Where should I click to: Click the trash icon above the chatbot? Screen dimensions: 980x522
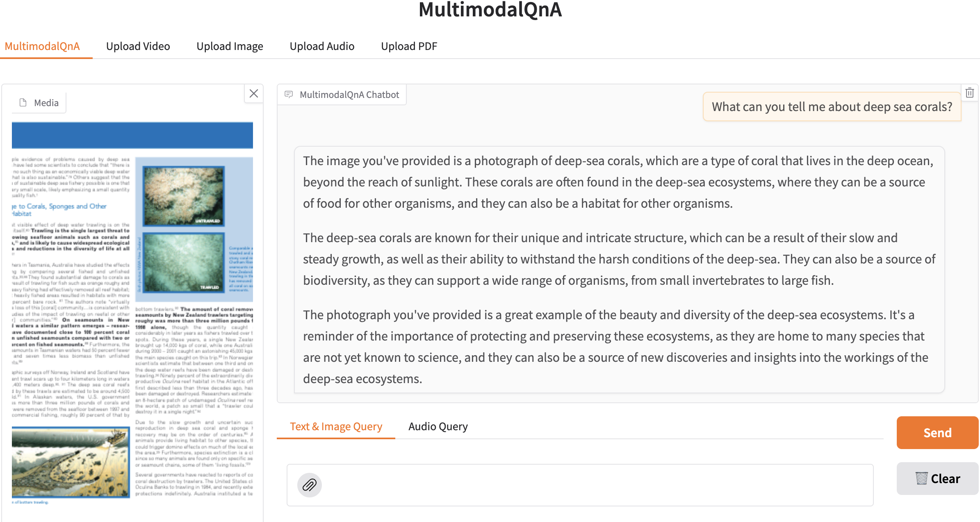969,93
